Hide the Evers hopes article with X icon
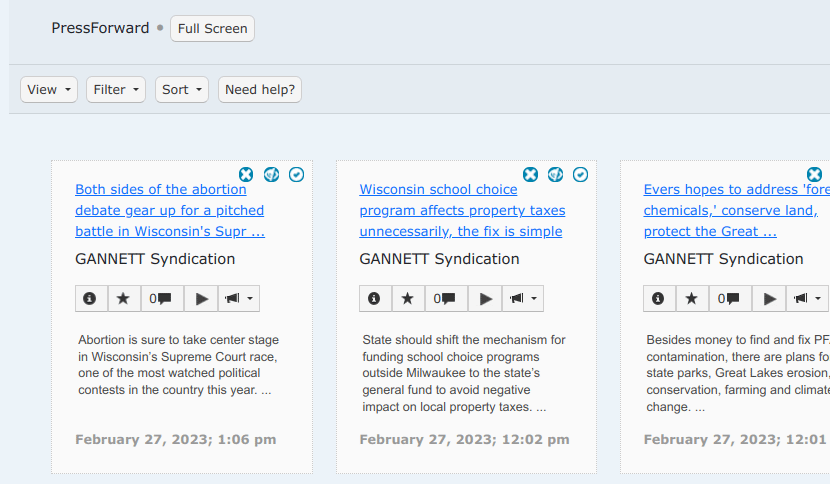Viewport: 830px width, 484px height. [815, 174]
